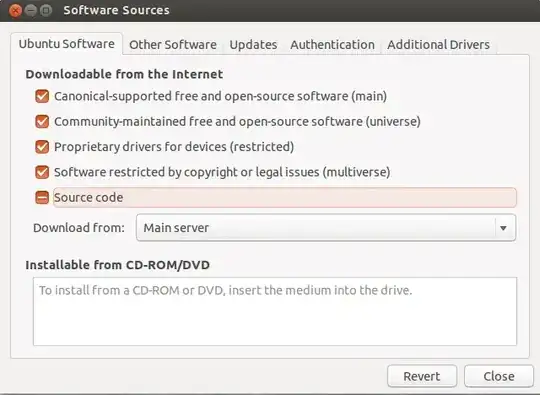Toggle multiverse software checkbox
This screenshot has height=395, width=540.
[42, 172]
